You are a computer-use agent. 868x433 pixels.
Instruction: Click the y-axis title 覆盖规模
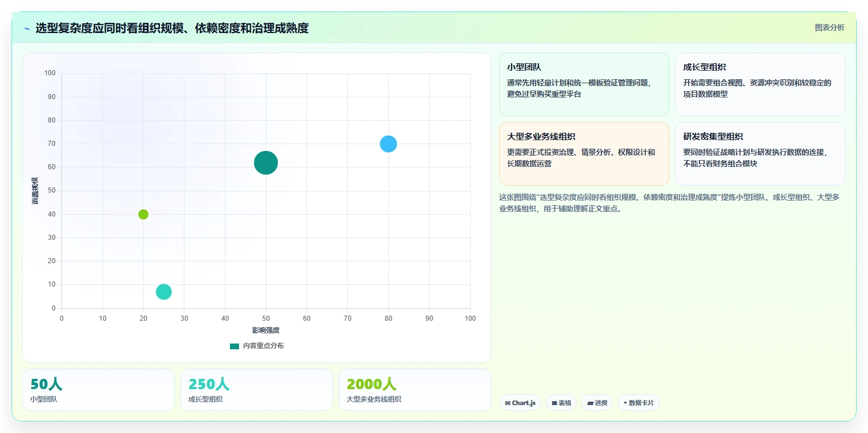(x=35, y=191)
